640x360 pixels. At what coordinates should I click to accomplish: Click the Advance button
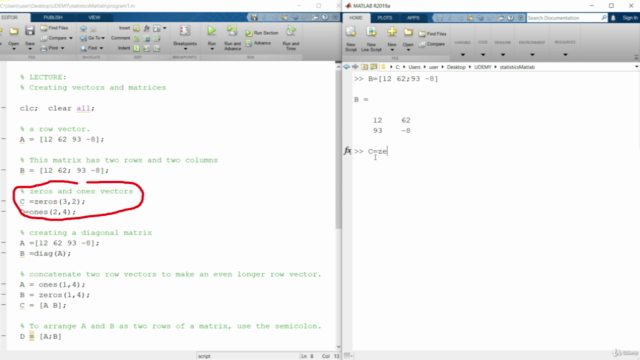[x=258, y=43]
